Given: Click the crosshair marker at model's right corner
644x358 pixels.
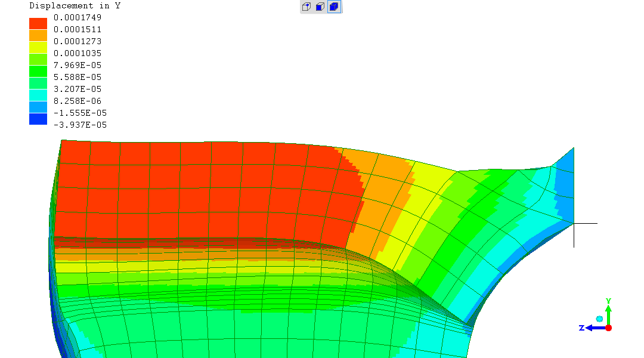Looking at the screenshot, I should pyautogui.click(x=574, y=223).
